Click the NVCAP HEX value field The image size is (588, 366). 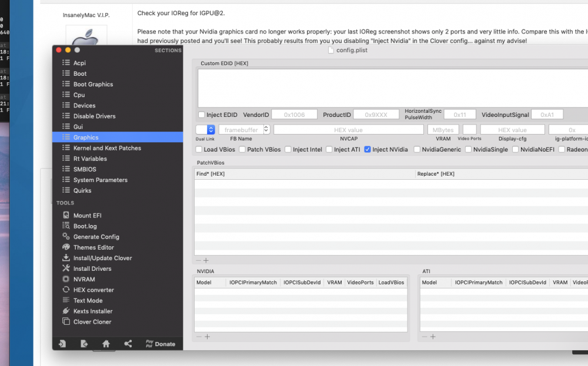point(348,130)
